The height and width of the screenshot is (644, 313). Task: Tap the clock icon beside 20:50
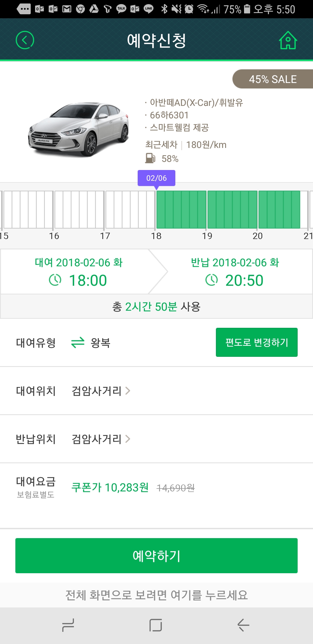(x=212, y=280)
